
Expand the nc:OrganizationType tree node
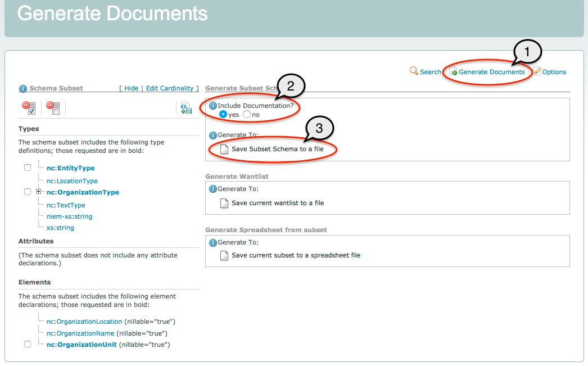39,192
